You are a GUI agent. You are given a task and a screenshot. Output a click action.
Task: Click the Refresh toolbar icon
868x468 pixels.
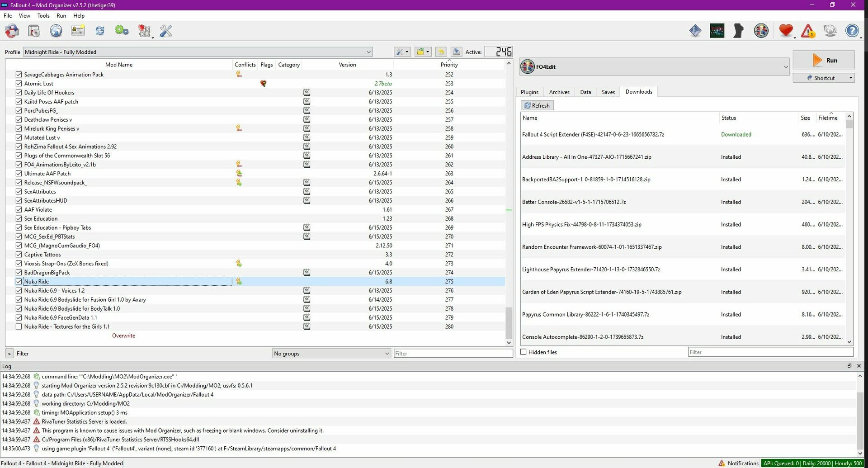[x=99, y=31]
